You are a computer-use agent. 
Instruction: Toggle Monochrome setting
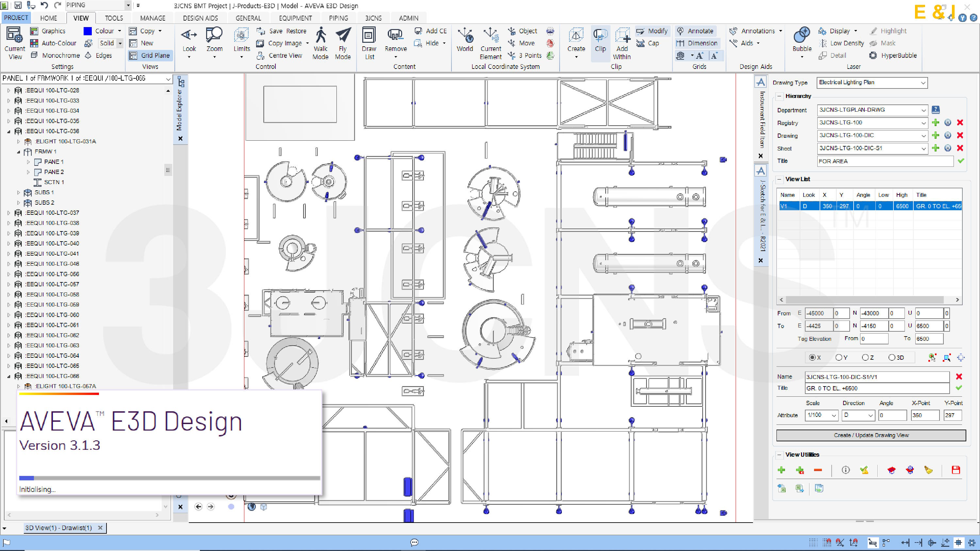55,55
